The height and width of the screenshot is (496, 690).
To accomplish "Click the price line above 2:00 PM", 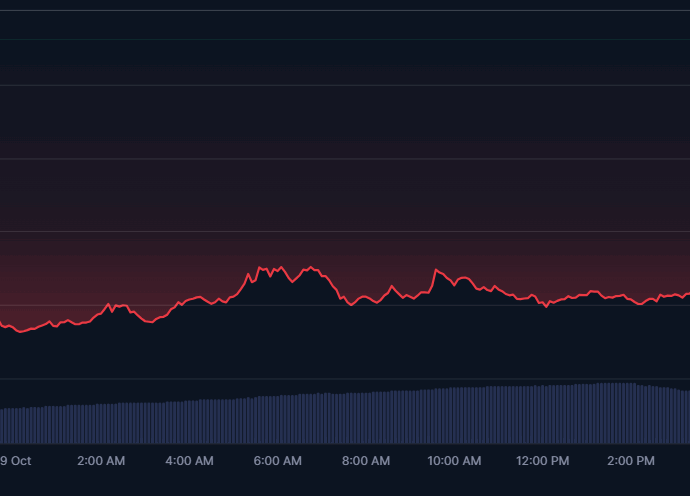I will point(631,299).
